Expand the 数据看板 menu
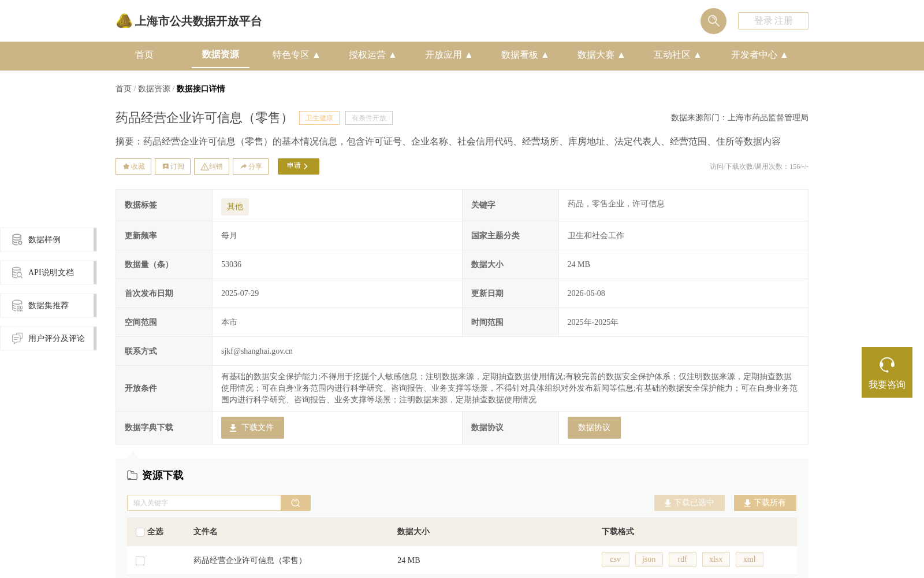This screenshot has width=924, height=578. (525, 55)
